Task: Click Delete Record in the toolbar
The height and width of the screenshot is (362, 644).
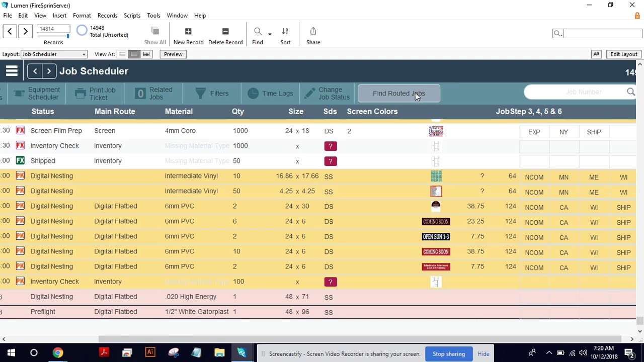Action: click(225, 36)
